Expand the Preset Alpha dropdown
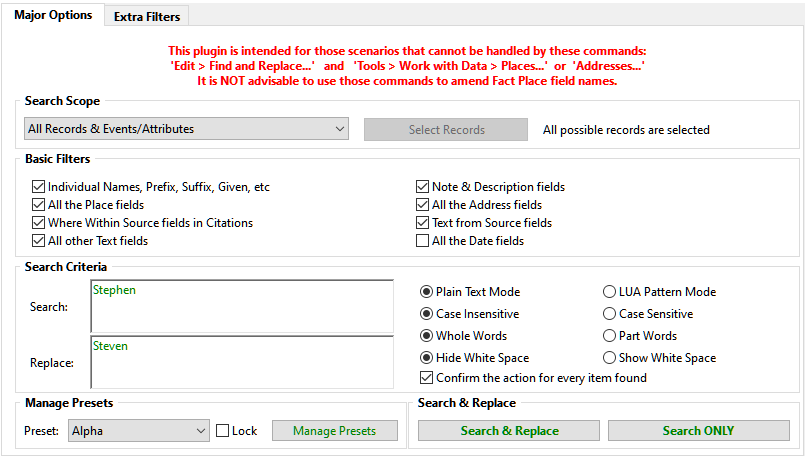Viewport: 805px width, 456px height. [138, 431]
